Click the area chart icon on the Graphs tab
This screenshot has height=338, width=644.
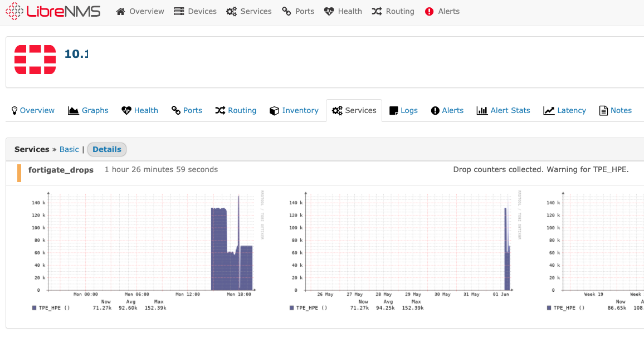73,110
